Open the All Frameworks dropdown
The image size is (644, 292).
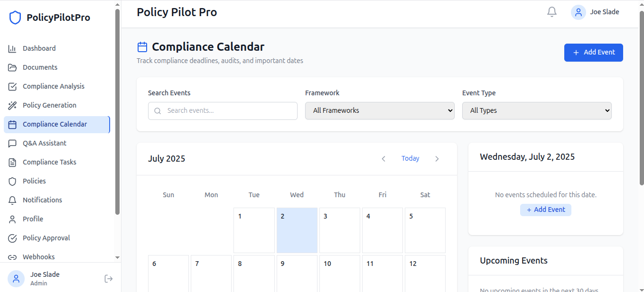click(380, 110)
